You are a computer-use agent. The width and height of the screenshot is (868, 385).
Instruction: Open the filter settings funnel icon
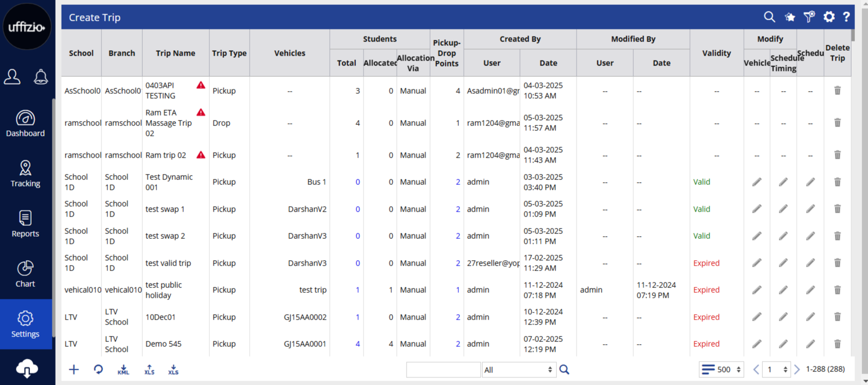pos(809,17)
